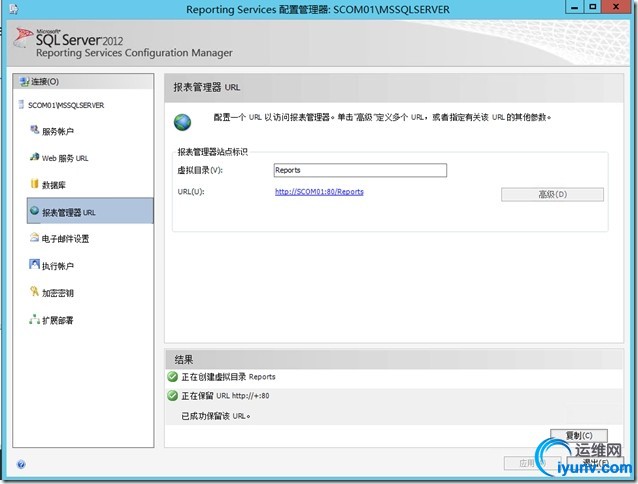Click the app icon in the title bar
Screen dimensions: 638x484
[x=13, y=9]
